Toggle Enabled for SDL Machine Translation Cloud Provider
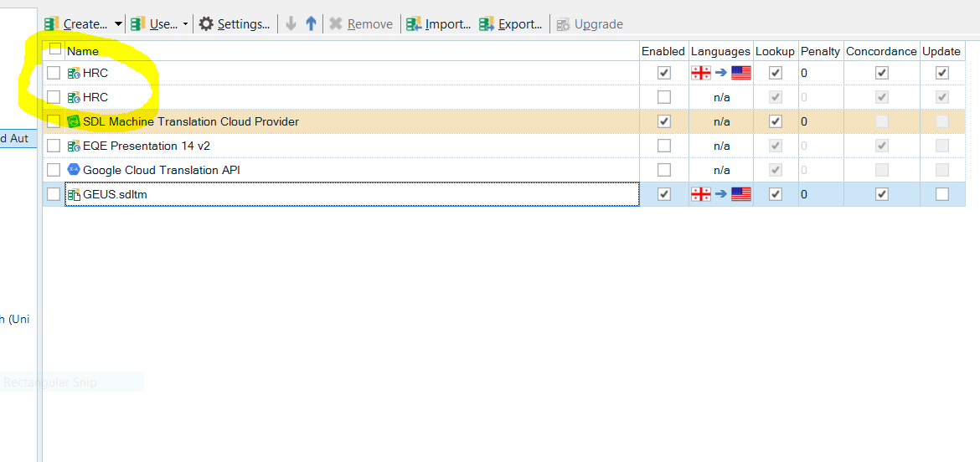Viewport: 980px width, 462px height. (x=663, y=121)
